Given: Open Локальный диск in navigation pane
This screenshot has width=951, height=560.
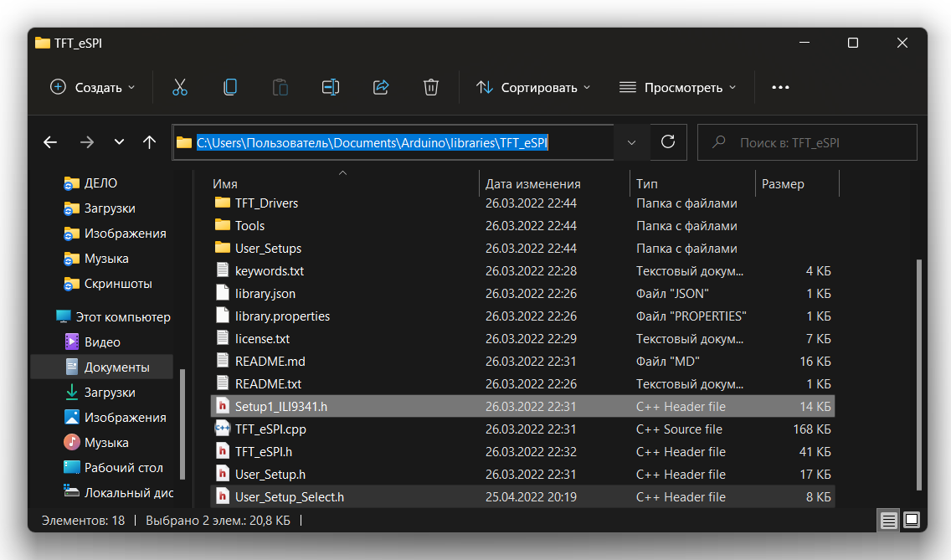Looking at the screenshot, I should [129, 493].
